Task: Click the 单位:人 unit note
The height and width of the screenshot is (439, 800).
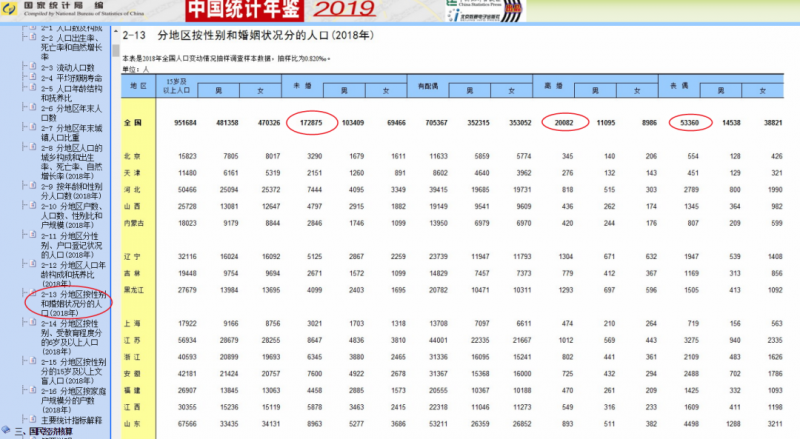Action: click(135, 69)
